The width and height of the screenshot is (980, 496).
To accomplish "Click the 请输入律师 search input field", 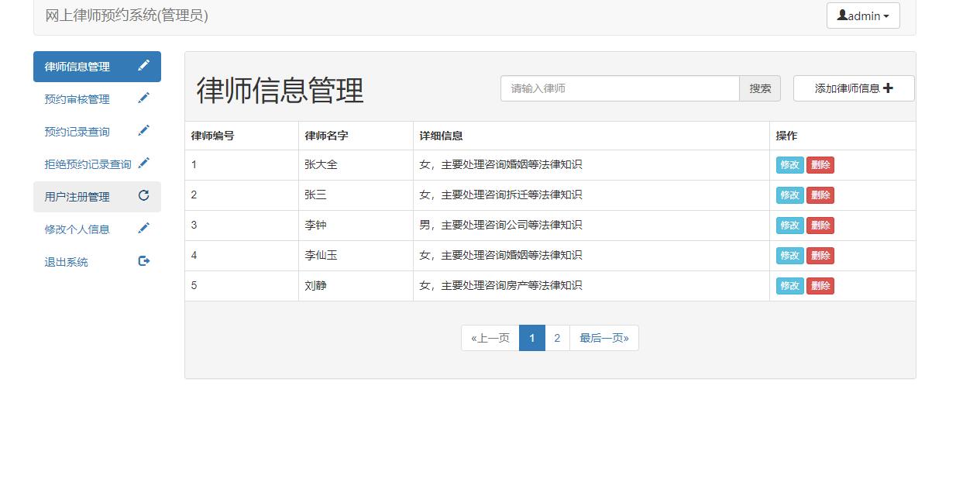I will click(x=619, y=88).
